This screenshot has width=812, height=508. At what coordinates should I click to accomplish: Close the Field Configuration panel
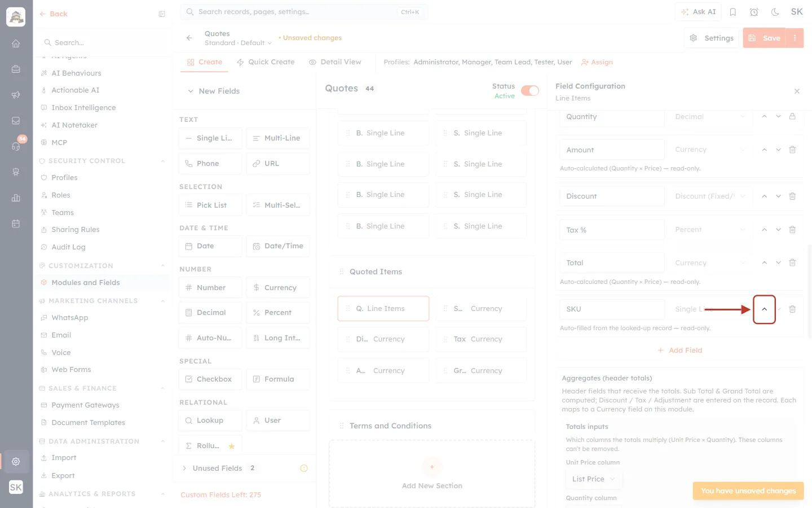(x=797, y=91)
